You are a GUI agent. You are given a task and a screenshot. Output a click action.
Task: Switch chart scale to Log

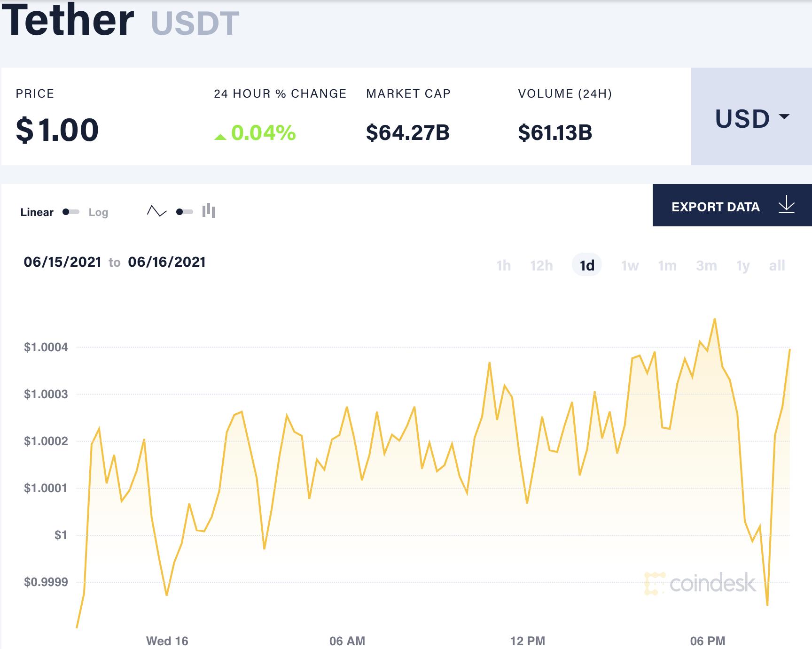point(98,212)
